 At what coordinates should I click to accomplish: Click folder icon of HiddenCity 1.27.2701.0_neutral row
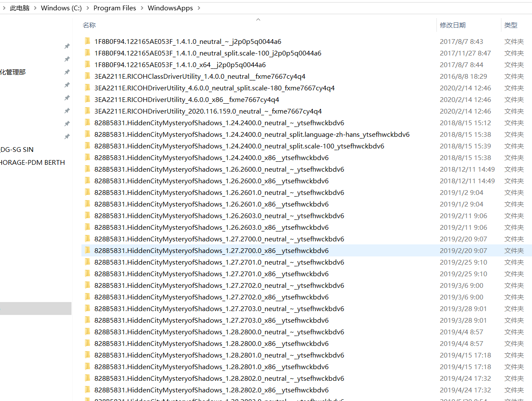click(x=87, y=262)
